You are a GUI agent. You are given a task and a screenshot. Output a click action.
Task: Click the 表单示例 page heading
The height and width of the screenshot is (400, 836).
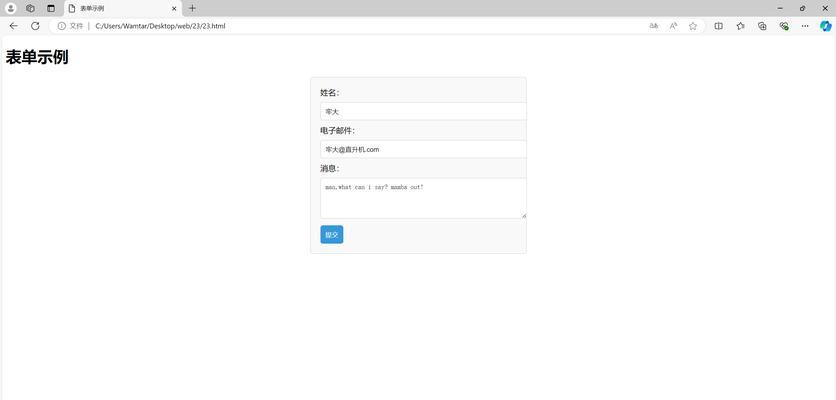coord(37,57)
